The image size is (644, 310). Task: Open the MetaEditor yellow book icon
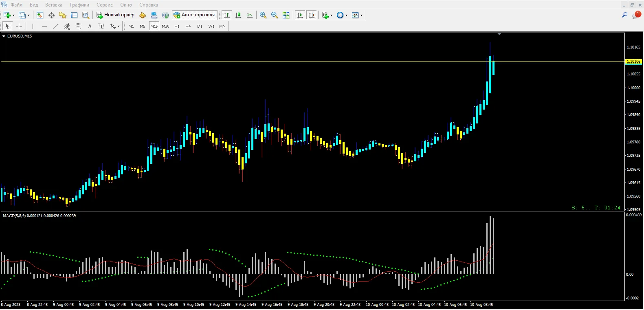pos(143,15)
